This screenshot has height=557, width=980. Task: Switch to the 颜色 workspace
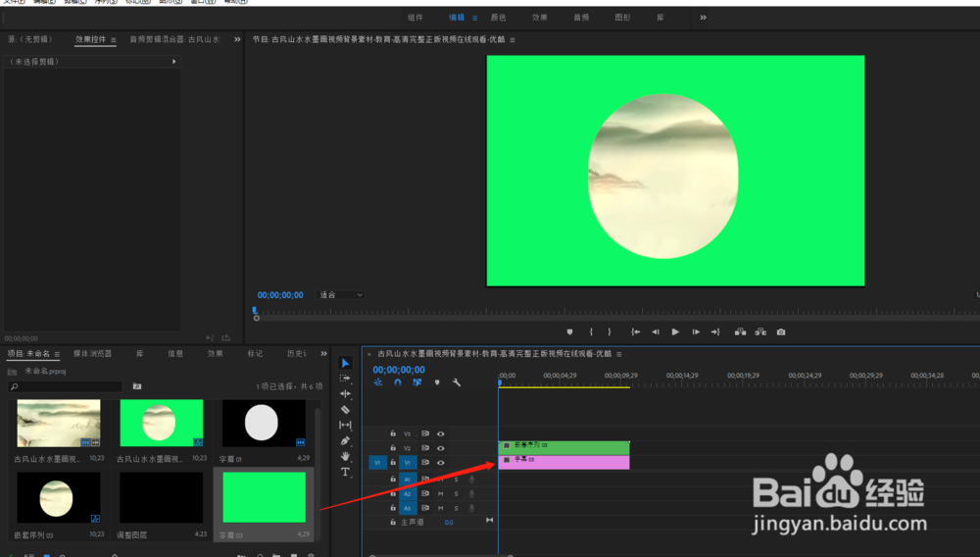pos(498,18)
